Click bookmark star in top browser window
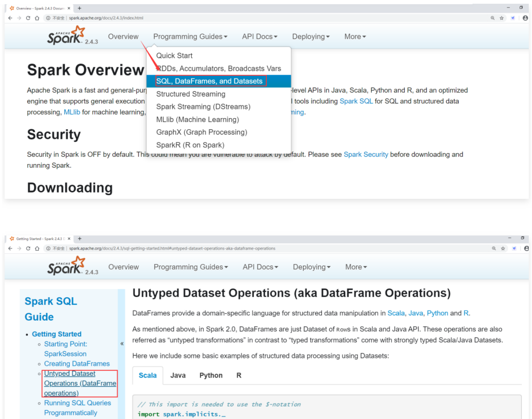532x419 pixels. click(x=501, y=18)
